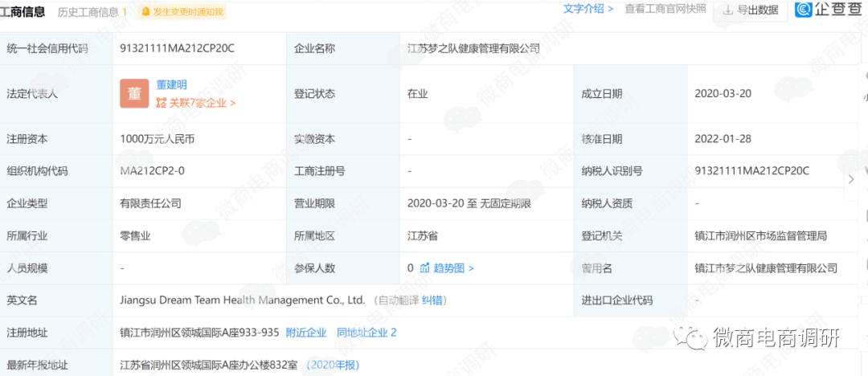
Task: Click 导出数据 export button
Action: pos(750,10)
